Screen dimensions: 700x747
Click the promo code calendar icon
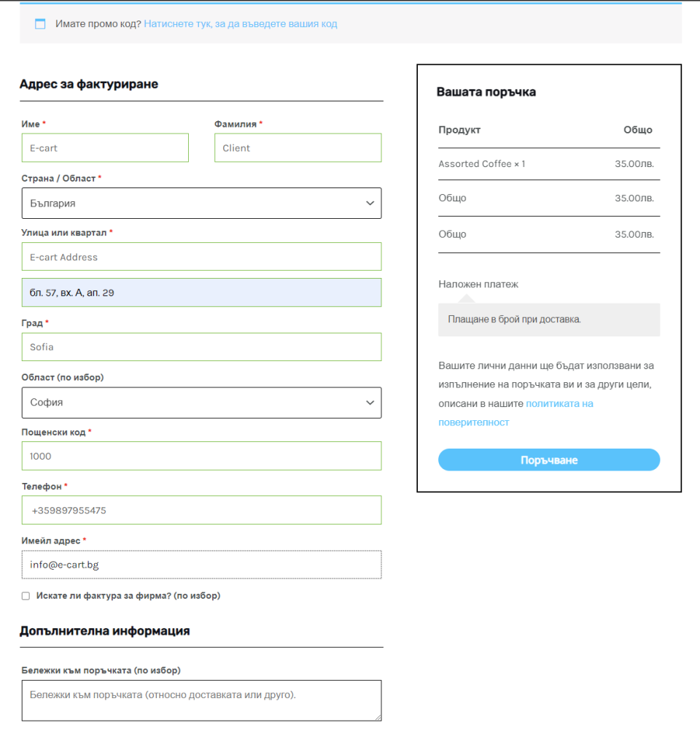(x=40, y=24)
